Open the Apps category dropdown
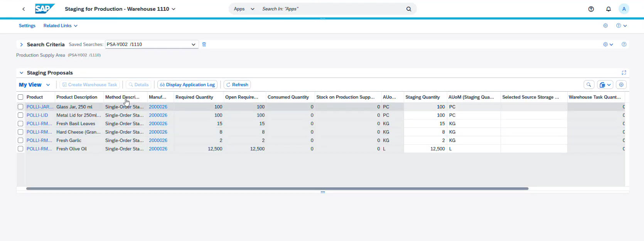Image resolution: width=644 pixels, height=241 pixels. tap(244, 9)
